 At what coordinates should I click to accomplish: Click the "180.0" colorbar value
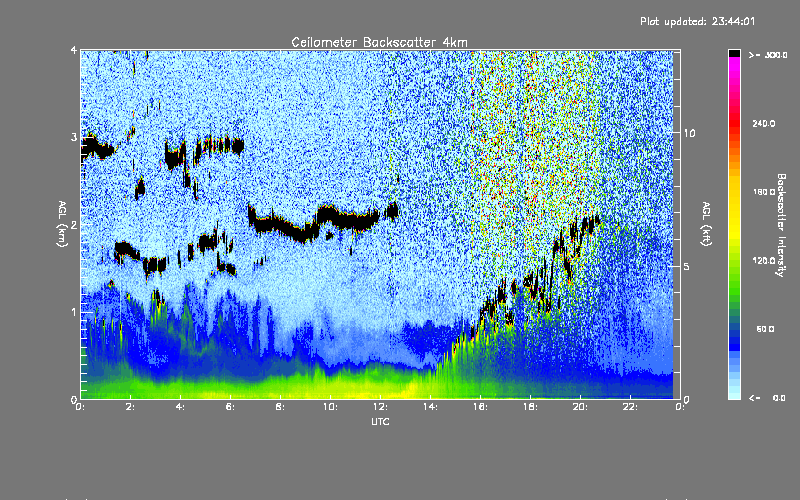(764, 192)
